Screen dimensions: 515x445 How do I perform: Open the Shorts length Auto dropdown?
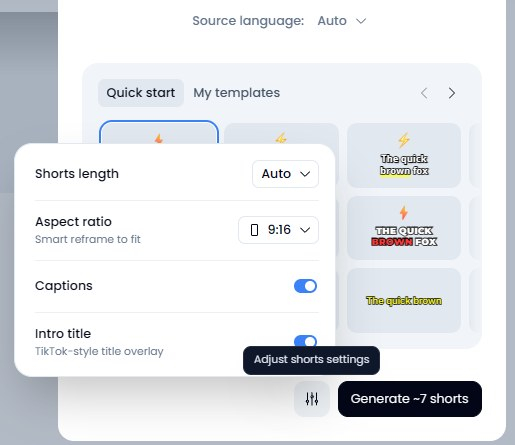click(x=285, y=174)
